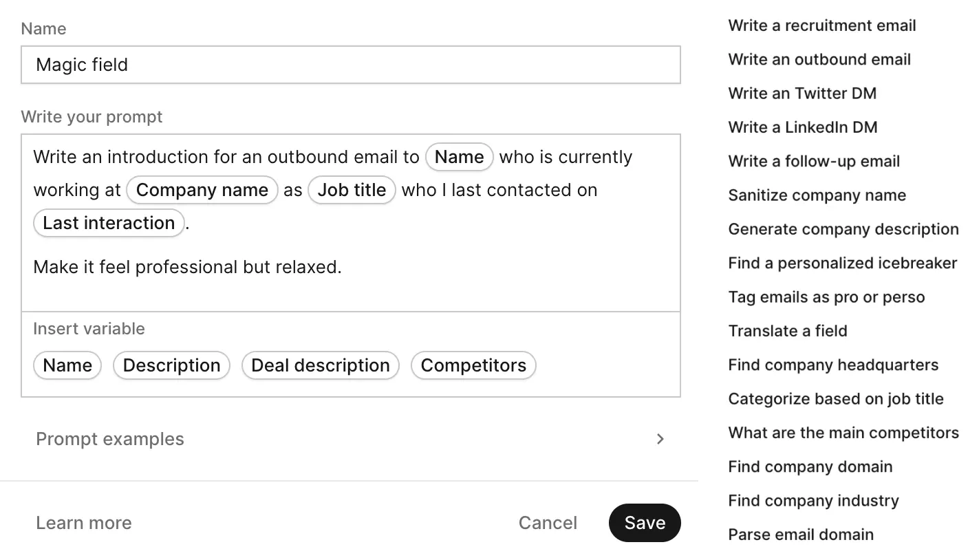The height and width of the screenshot is (560, 979).
Task: Insert the Deal description variable
Action: [321, 365]
